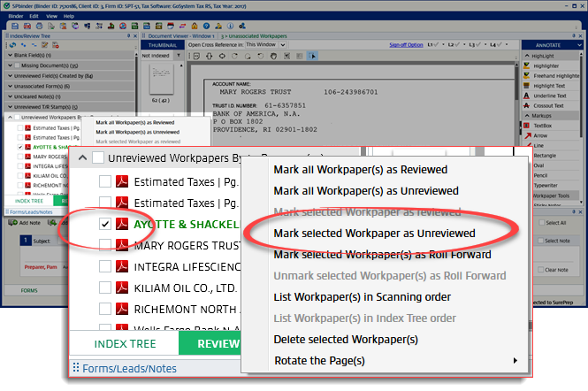Open the ANNOTATE panel dropdown arrow

(579, 45)
